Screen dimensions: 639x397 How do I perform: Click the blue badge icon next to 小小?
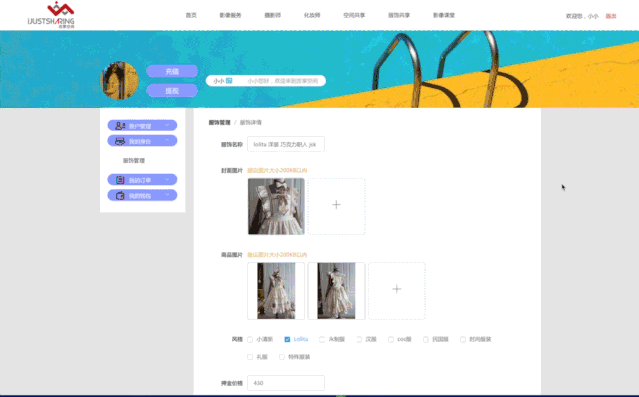click(x=229, y=81)
